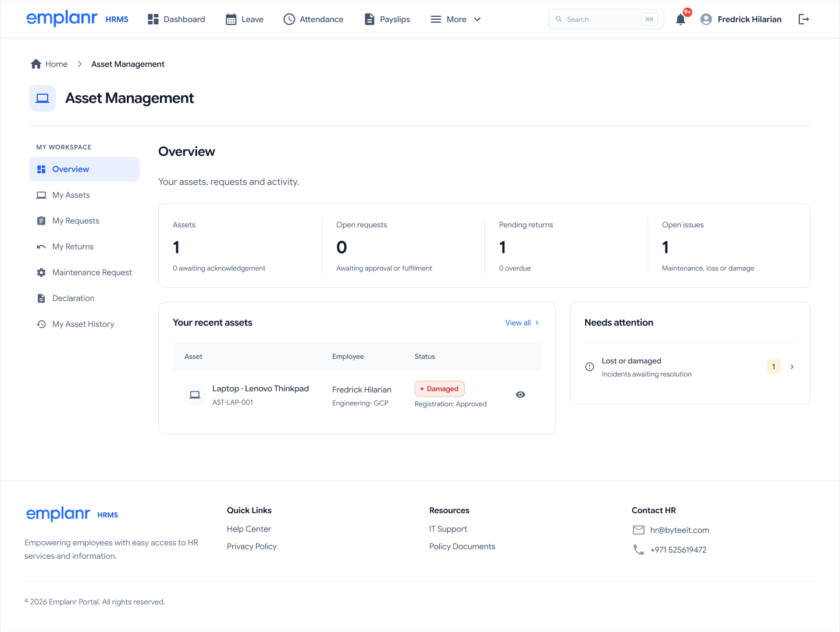Image resolution: width=840 pixels, height=632 pixels.
Task: Open the IT Support link
Action: [x=448, y=529]
